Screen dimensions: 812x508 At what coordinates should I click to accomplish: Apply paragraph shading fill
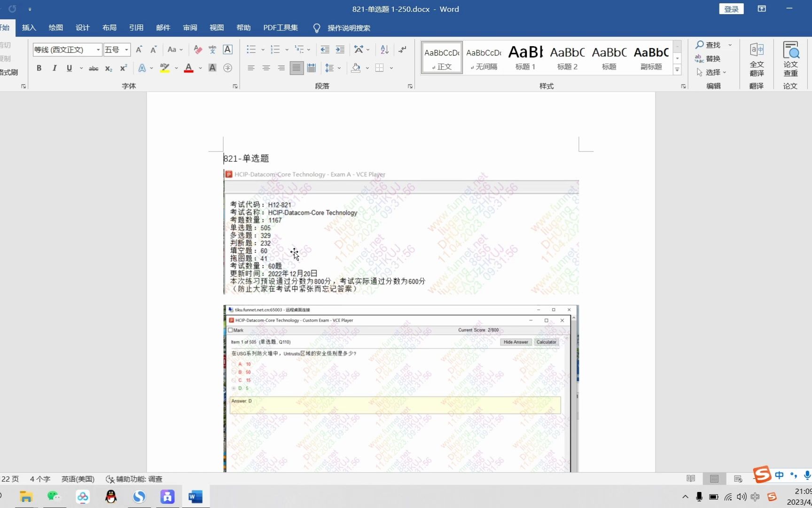(x=356, y=68)
